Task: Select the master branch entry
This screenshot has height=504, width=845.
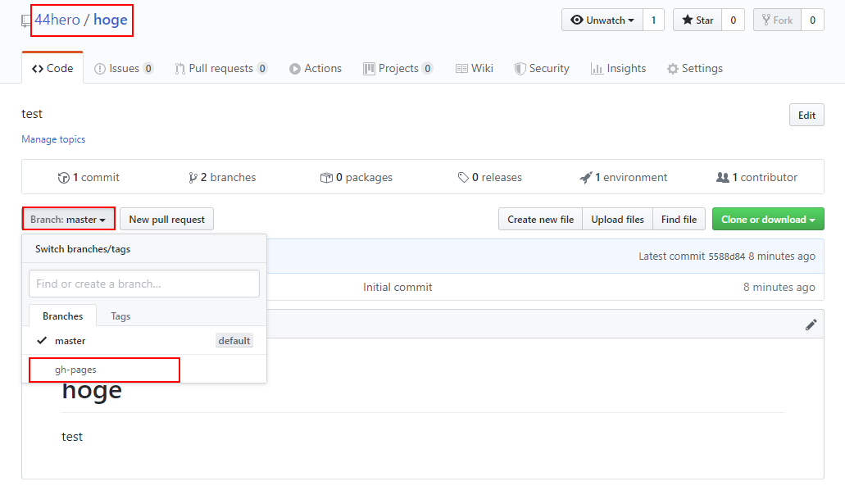Action: point(144,341)
